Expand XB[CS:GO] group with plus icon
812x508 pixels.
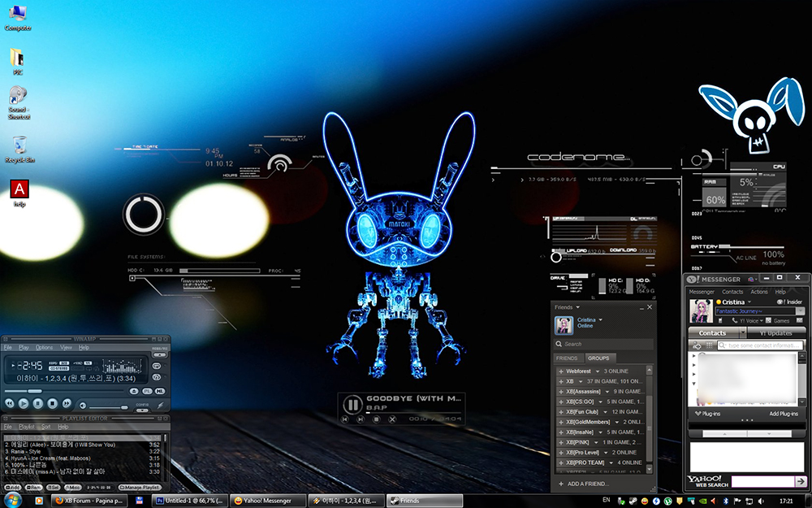(561, 402)
